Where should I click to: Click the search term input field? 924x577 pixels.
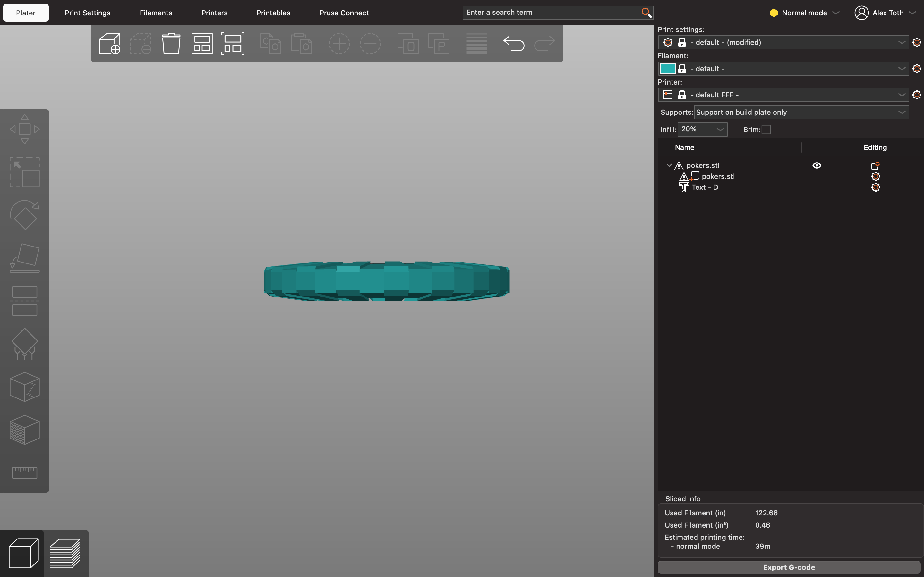click(552, 13)
